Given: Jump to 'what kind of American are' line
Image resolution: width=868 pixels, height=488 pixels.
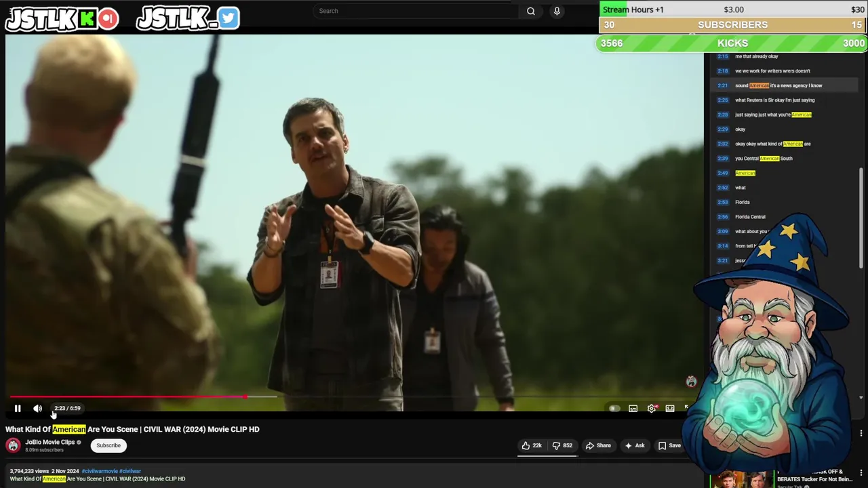Looking at the screenshot, I should point(783,144).
